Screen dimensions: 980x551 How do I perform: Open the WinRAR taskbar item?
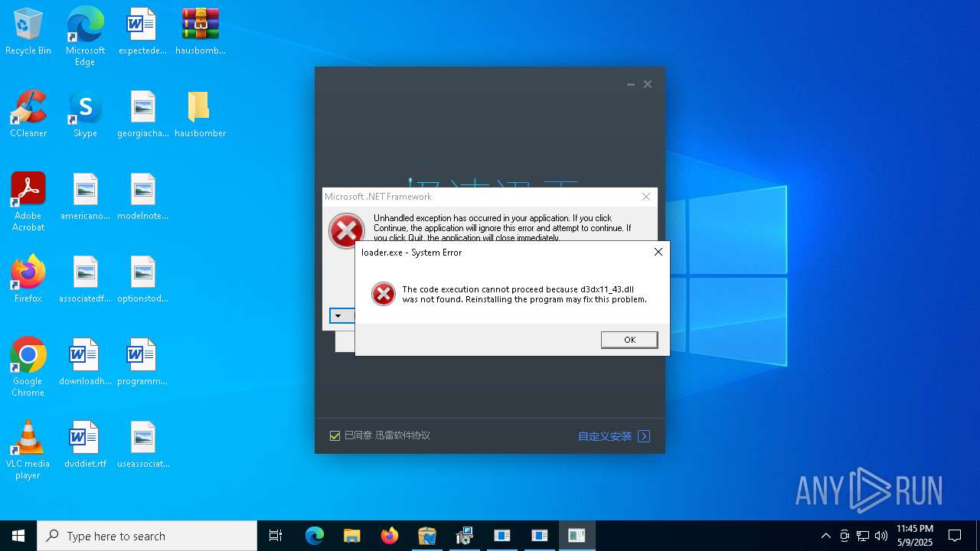(x=427, y=536)
